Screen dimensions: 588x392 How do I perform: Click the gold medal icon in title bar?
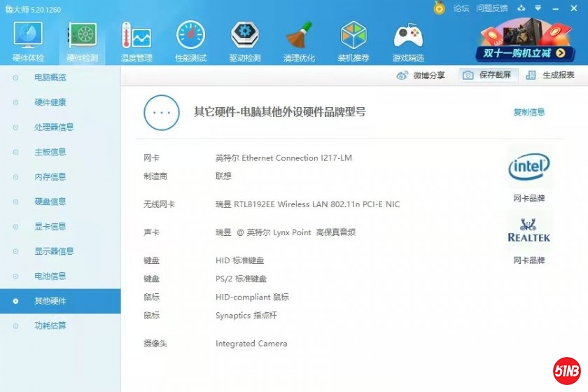click(x=439, y=8)
